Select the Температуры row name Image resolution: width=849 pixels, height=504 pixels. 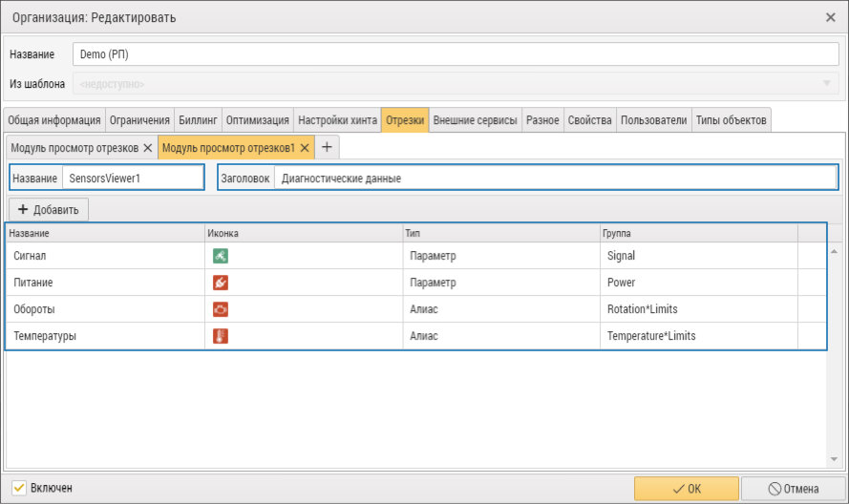click(45, 336)
